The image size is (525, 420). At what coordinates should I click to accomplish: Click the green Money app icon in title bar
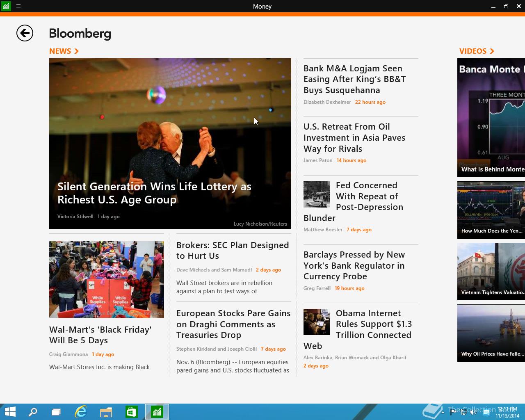(x=6, y=6)
